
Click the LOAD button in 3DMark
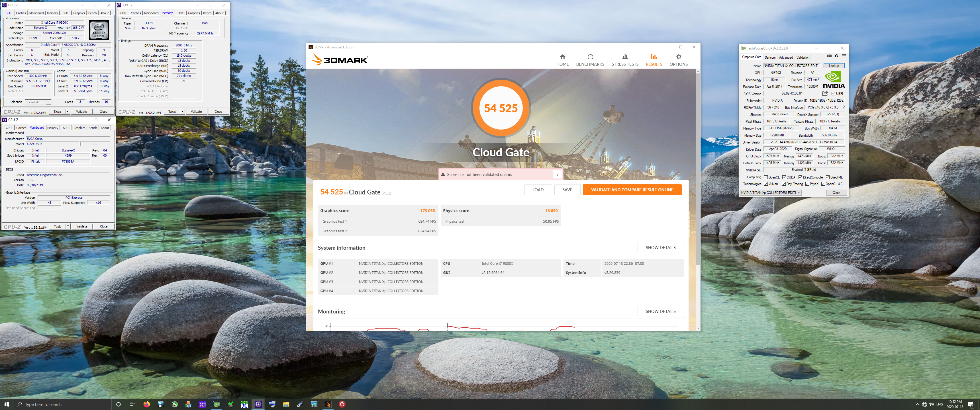(x=538, y=190)
